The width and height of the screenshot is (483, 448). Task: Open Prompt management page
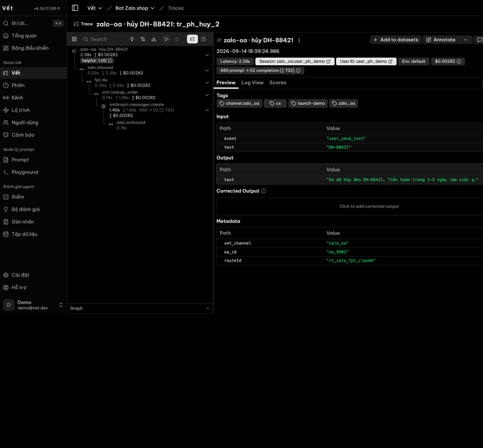33,160
